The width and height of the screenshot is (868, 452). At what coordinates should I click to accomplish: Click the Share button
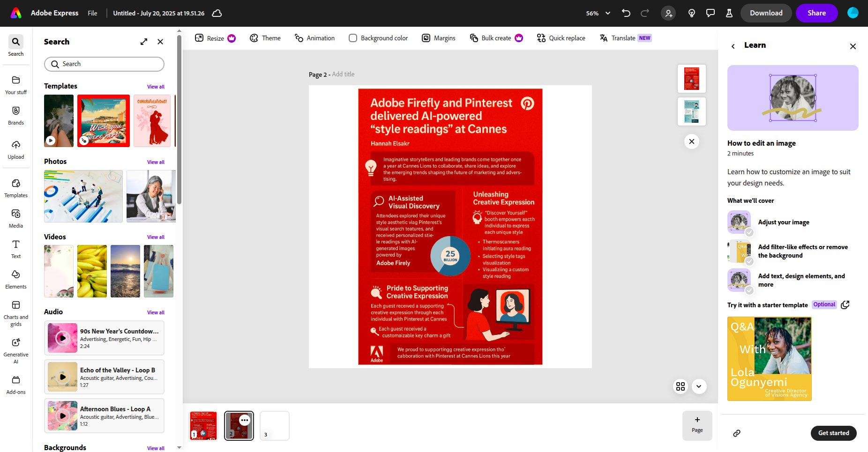[817, 13]
